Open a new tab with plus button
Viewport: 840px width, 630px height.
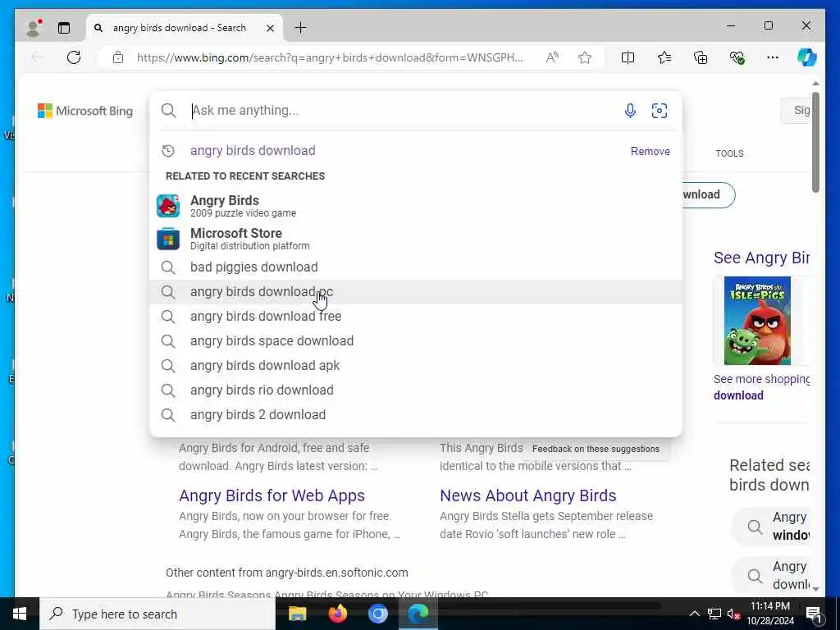tap(301, 28)
